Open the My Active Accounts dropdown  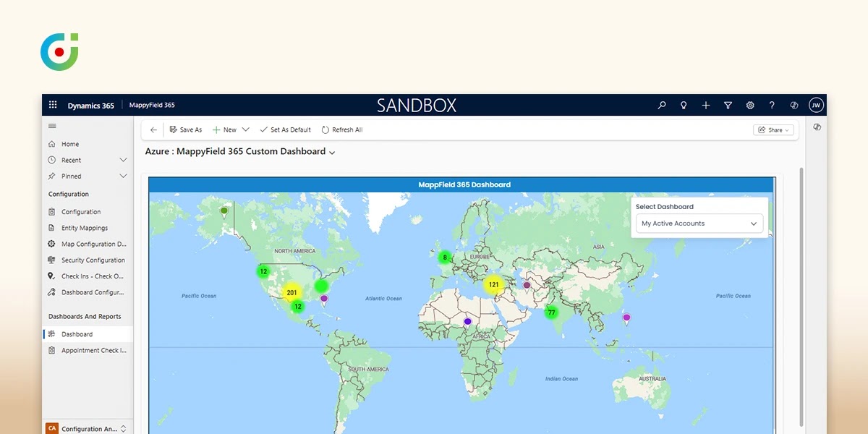699,224
